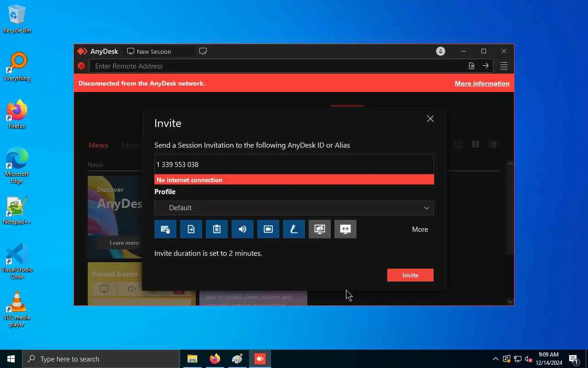Screen dimensions: 588x368
Task: Open More information link in banner
Action: [482, 83]
